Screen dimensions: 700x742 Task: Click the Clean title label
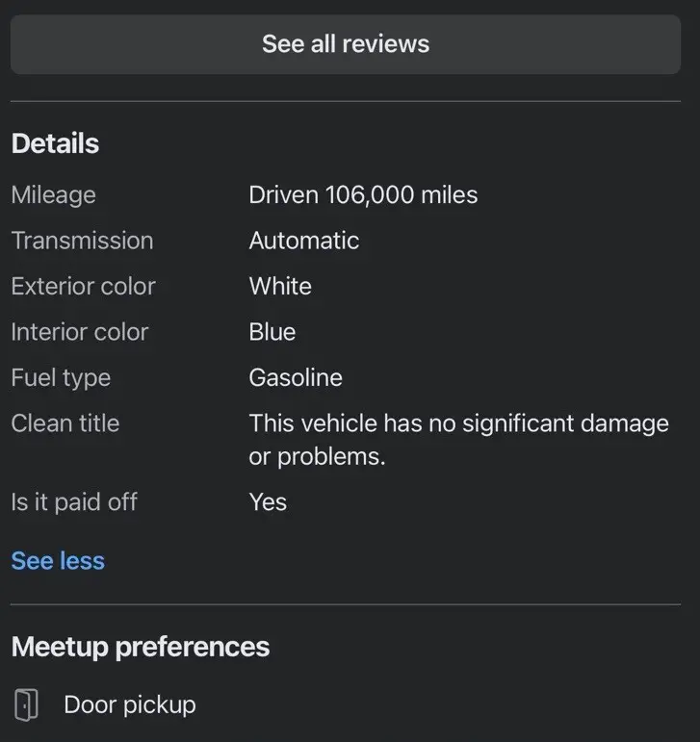(65, 423)
